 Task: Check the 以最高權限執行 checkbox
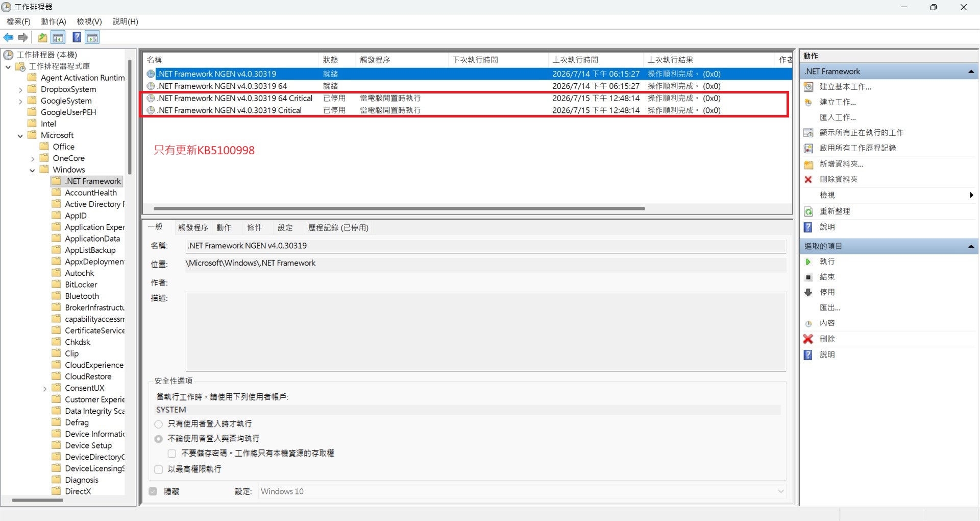pyautogui.click(x=159, y=469)
